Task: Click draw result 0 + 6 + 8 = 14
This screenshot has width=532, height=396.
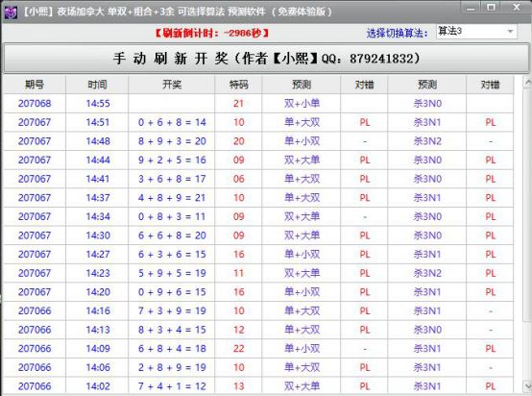Action: coord(172,122)
